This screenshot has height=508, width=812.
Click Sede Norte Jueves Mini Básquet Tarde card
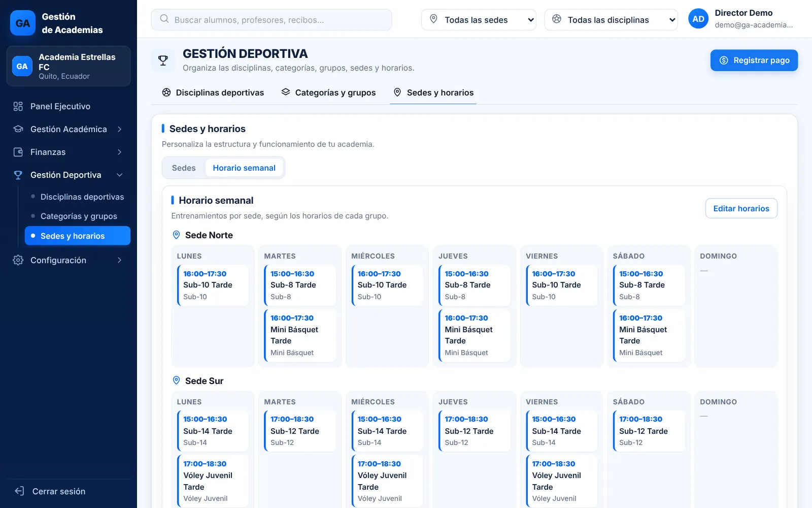475,335
